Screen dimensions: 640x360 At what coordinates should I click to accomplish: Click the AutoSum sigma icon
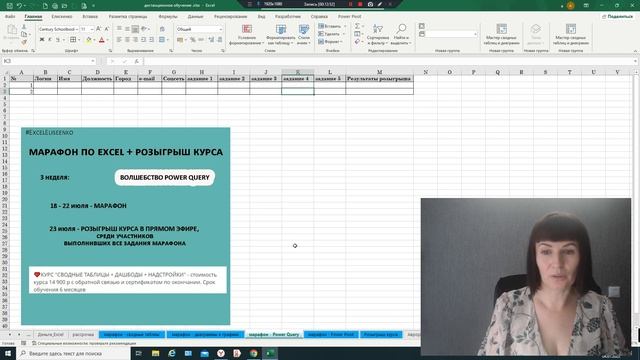click(x=358, y=26)
